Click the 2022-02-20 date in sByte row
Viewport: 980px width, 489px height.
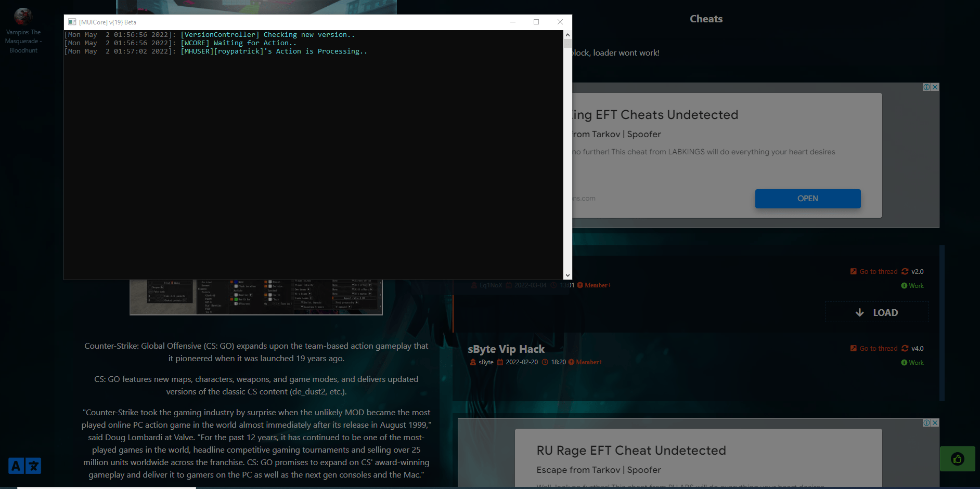[x=522, y=362]
